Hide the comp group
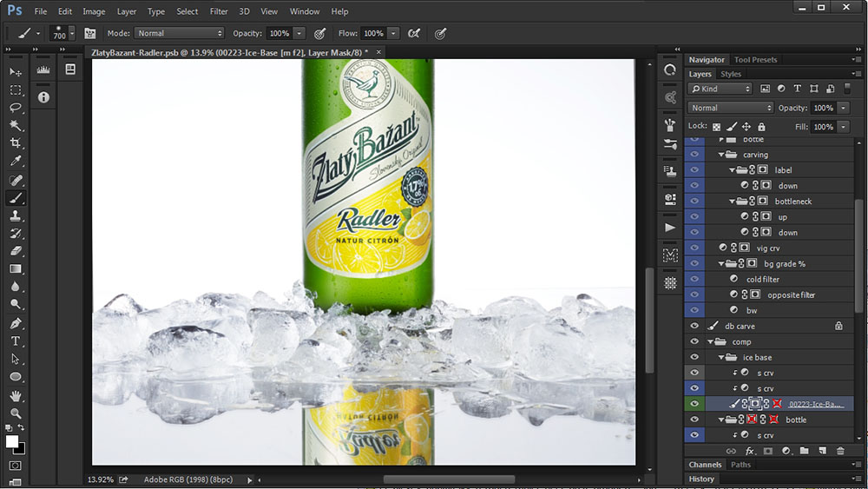 [x=694, y=341]
